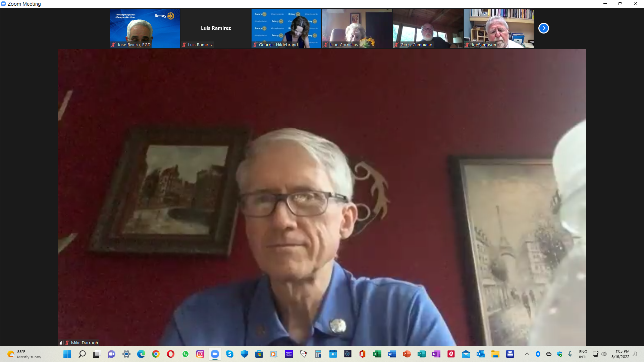The image size is (644, 362).
Task: Open the ENG INTL language switcher
Action: point(583,354)
